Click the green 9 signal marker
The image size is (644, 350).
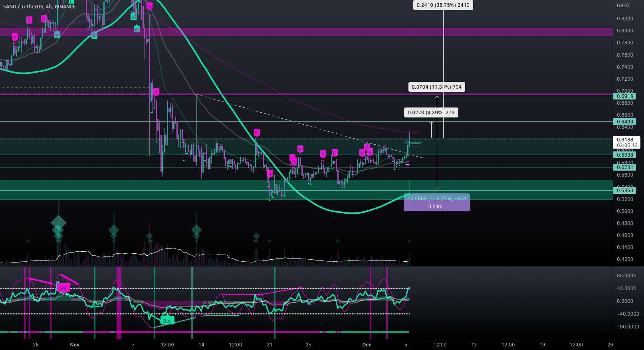(133, 16)
